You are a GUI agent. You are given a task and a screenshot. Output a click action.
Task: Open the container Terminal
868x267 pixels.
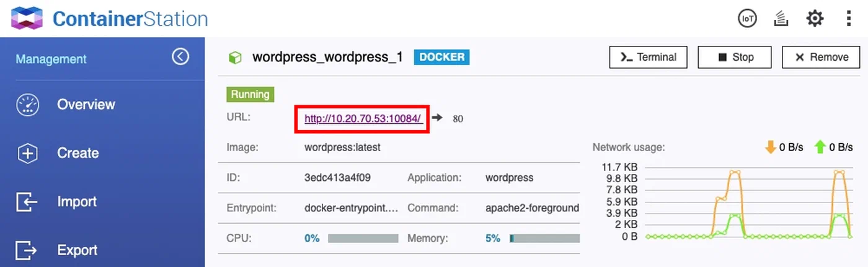[649, 57]
